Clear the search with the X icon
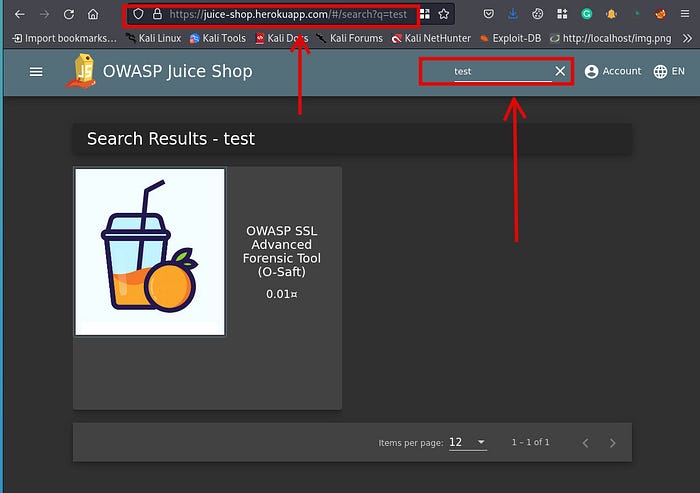The height and width of the screenshot is (493, 700). [x=560, y=71]
